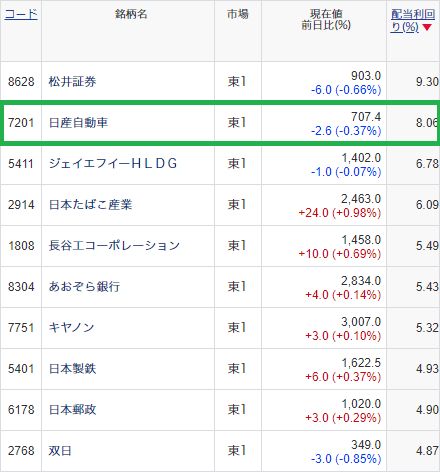The width and height of the screenshot is (440, 472).
Task: Click the 1,458.0 current price
Action: (361, 240)
